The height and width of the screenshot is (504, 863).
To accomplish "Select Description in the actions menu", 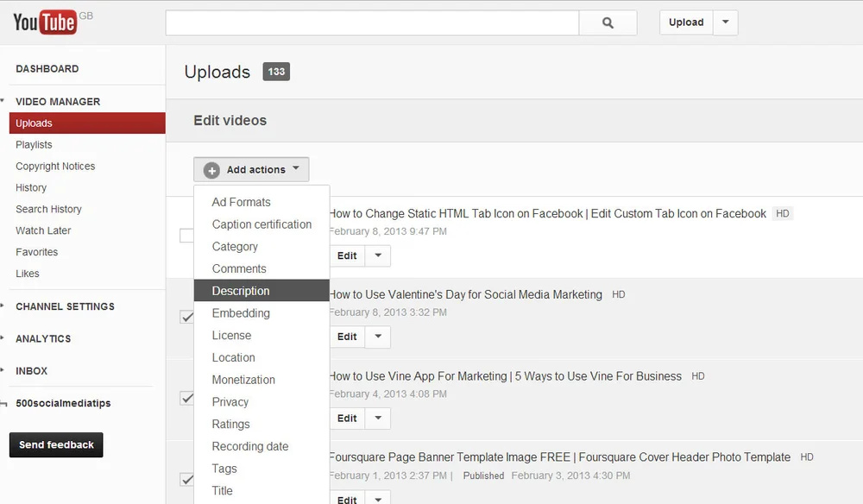I will click(x=261, y=291).
